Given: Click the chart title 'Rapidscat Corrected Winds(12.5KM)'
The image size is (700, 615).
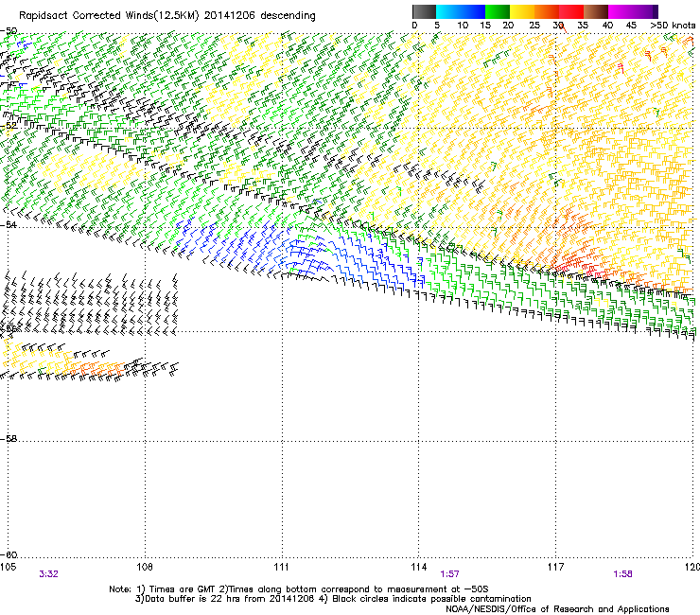Looking at the screenshot, I should pos(109,16).
